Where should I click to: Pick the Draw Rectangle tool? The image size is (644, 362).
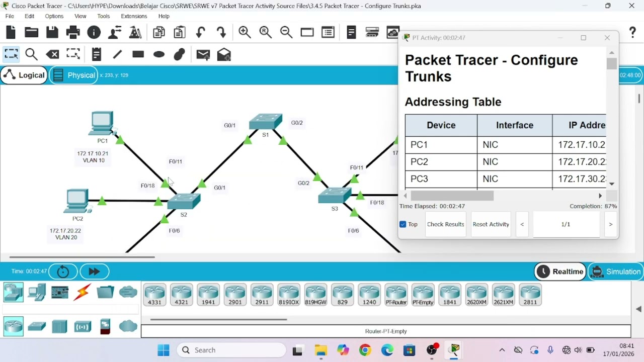coord(138,54)
